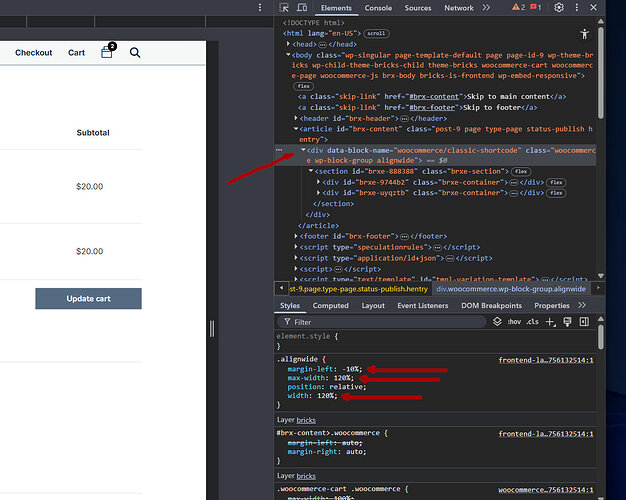626x500 pixels.
Task: Click the accessibility tree toggle icon
Action: (x=586, y=33)
